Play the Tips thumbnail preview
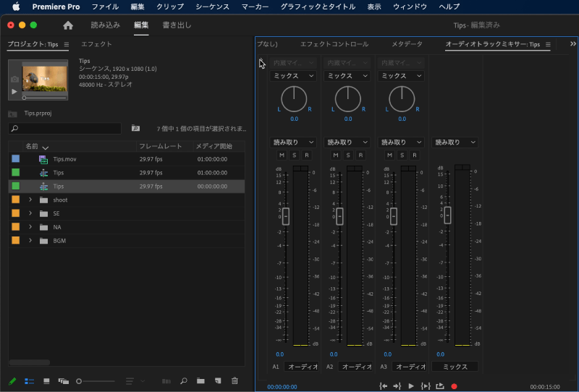This screenshot has height=392, width=579. point(14,92)
